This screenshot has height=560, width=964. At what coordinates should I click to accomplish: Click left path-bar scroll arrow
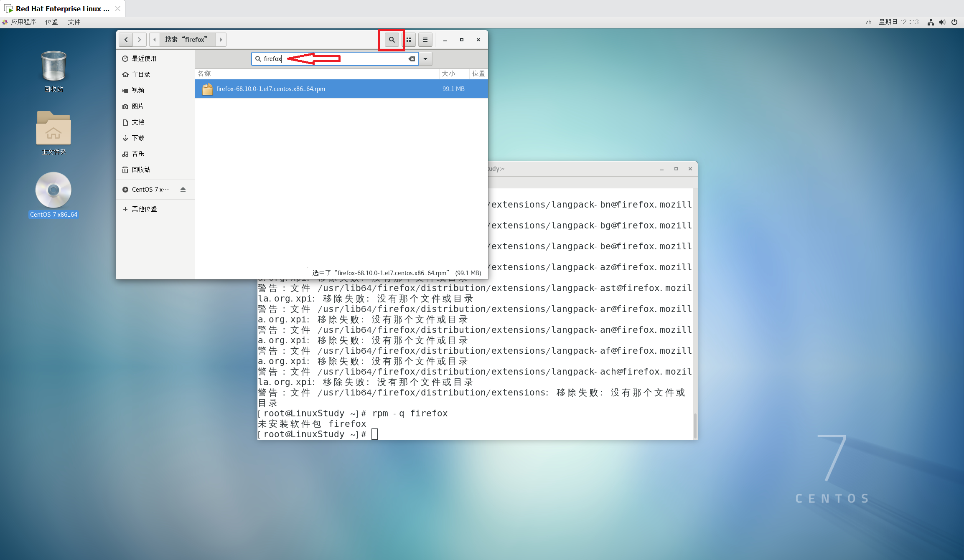click(x=155, y=40)
